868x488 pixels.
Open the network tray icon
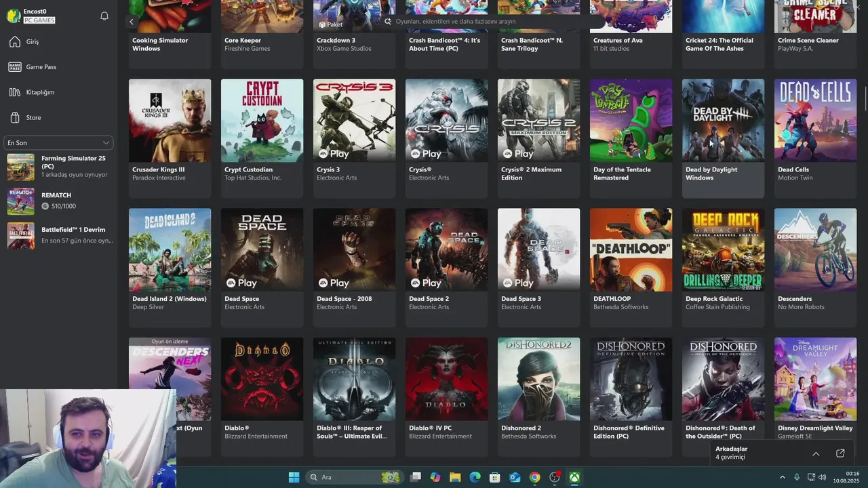[811, 477]
